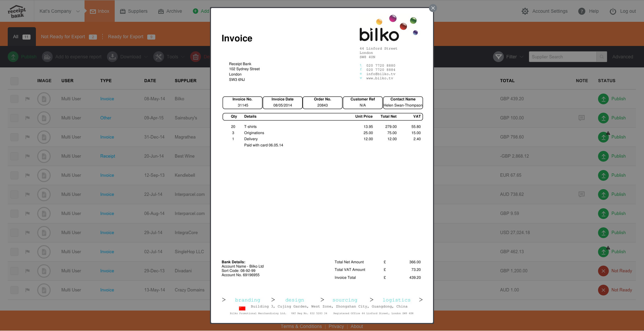Open Account Settings
644x331 pixels.
coord(550,11)
